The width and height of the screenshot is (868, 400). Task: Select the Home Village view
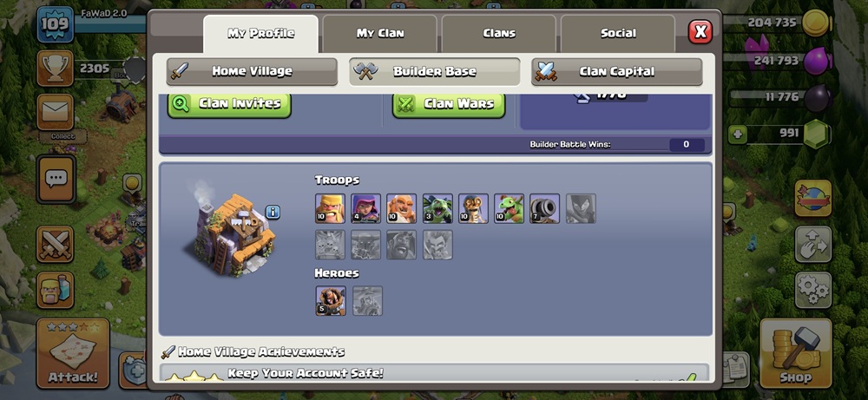[252, 71]
